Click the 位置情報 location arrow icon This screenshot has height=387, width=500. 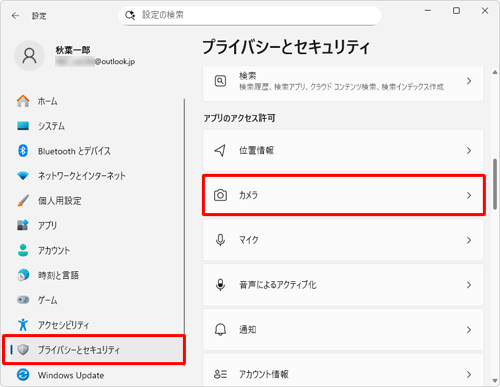[220, 150]
